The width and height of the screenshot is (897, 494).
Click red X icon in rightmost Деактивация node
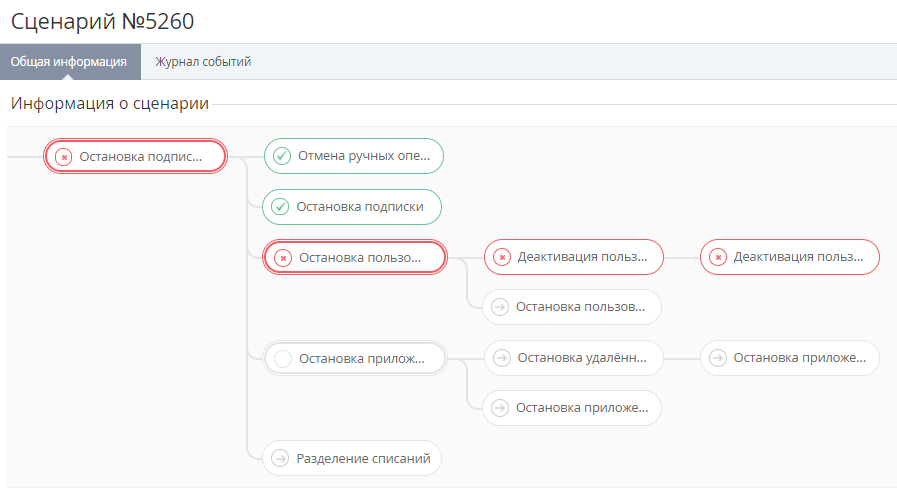pos(717,257)
